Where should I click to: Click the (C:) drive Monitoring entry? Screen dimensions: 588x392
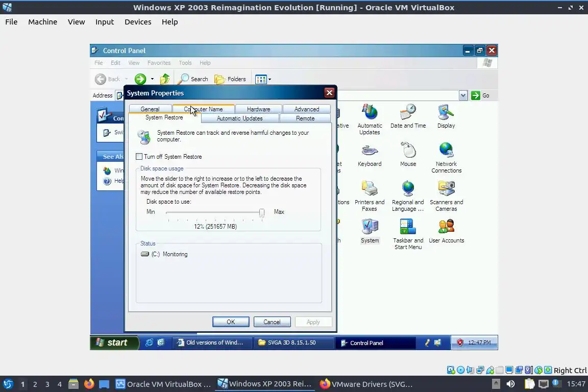click(164, 254)
